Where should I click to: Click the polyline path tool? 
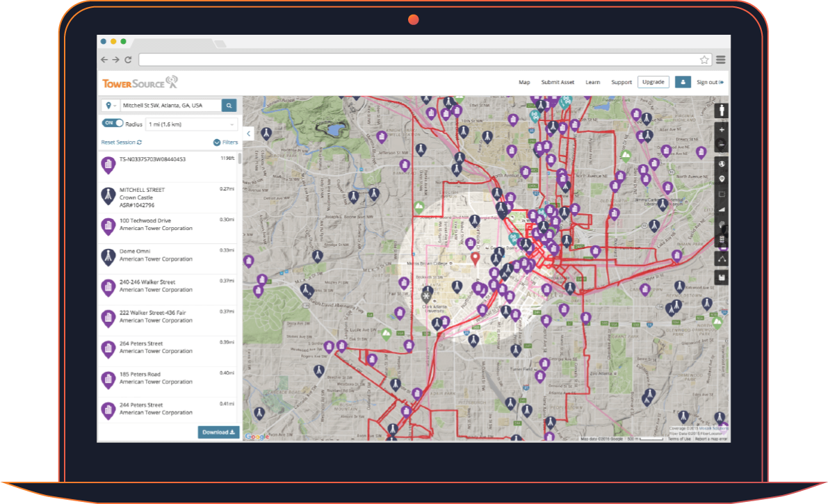pos(722,259)
